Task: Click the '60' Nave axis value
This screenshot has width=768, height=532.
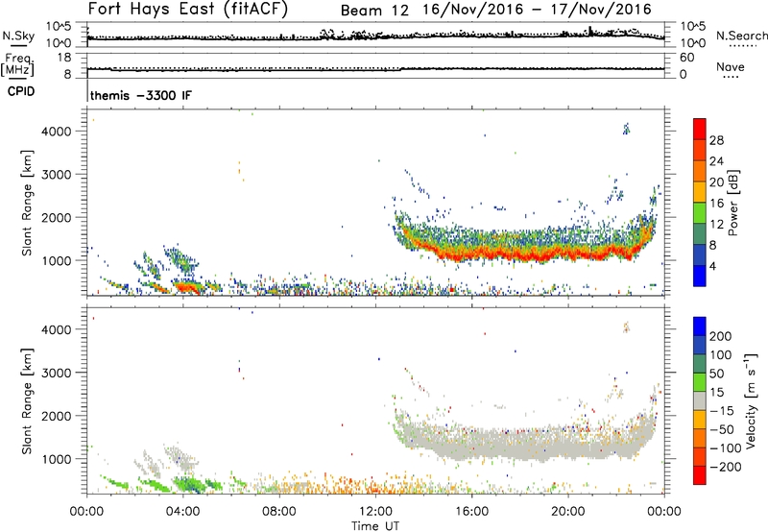Action: pyautogui.click(x=686, y=58)
